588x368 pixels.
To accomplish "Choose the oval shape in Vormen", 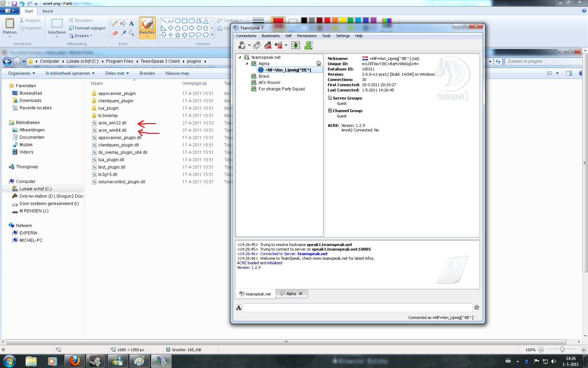I will pyautogui.click(x=178, y=21).
